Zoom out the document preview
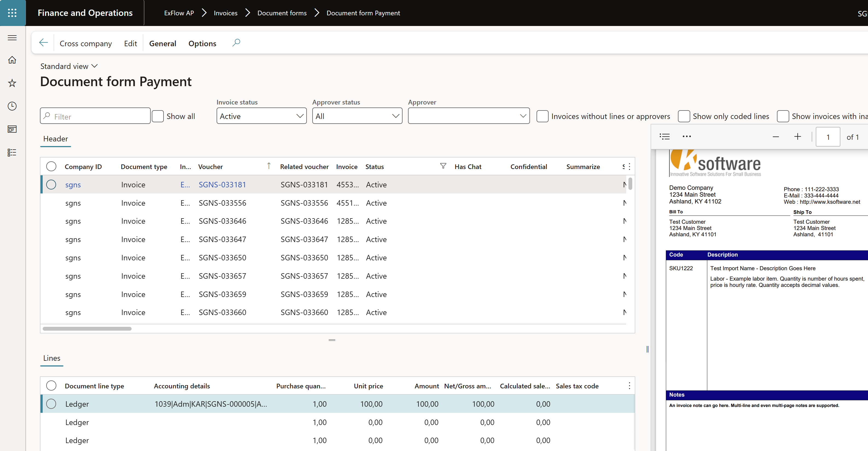This screenshot has width=868, height=451. pos(776,137)
